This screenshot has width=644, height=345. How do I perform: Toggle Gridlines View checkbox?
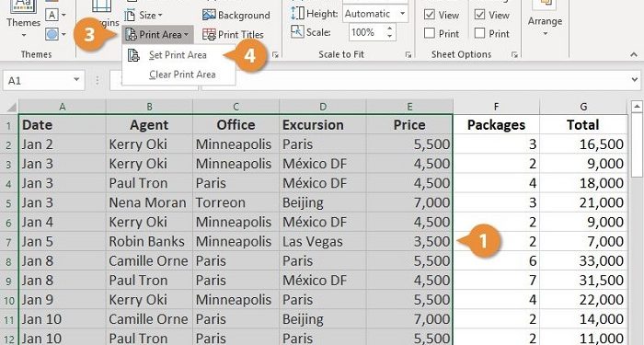[x=430, y=15]
